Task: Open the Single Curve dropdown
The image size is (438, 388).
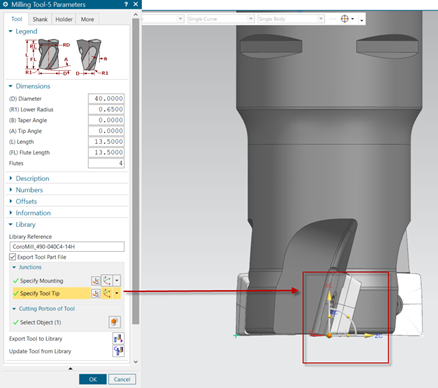Action: [x=251, y=19]
